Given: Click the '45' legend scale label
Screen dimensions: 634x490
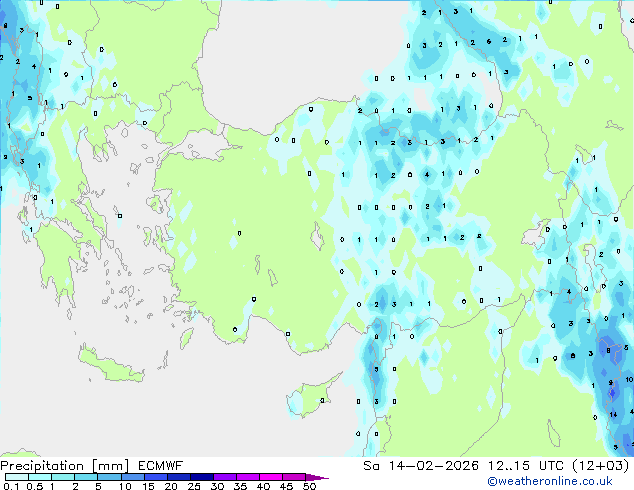Looking at the screenshot, I should (x=286, y=486).
